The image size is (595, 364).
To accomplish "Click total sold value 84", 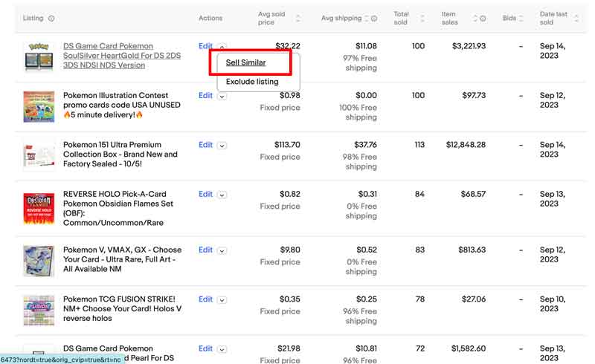I will (419, 194).
